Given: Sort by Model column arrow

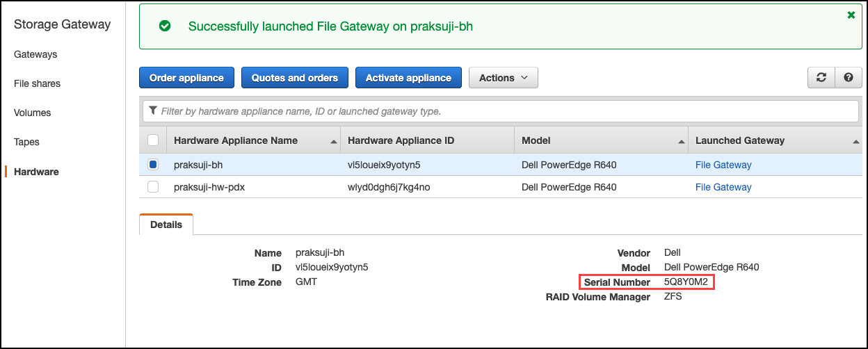Looking at the screenshot, I should pyautogui.click(x=682, y=141).
